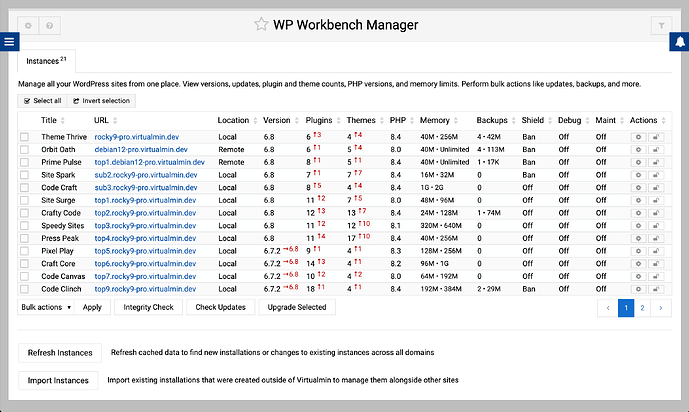Sort table by Shield column
The width and height of the screenshot is (689, 412).
[537, 120]
